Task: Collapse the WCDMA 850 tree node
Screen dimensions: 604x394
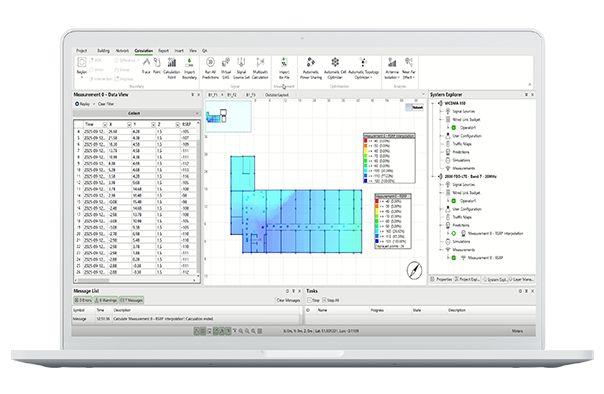Action: 433,103
